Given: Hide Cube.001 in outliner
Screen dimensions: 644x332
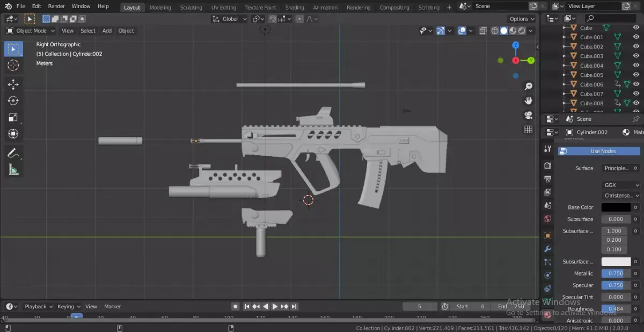Looking at the screenshot, I should pyautogui.click(x=636, y=37).
